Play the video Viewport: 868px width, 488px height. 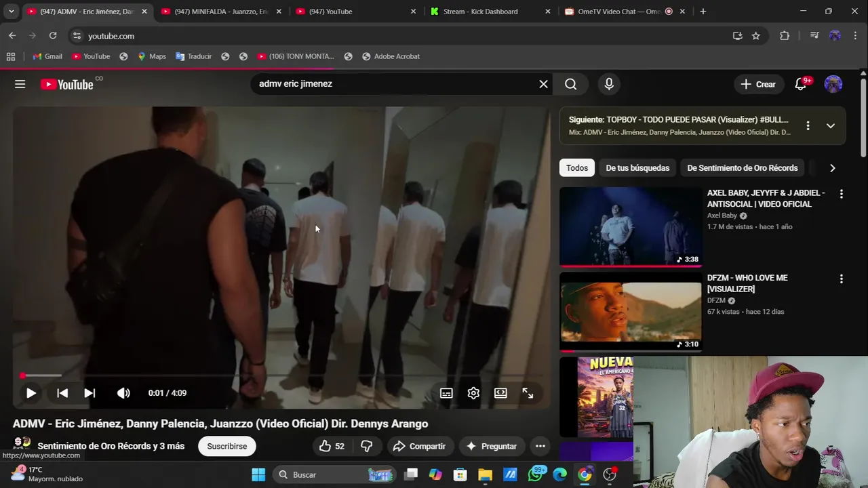[x=31, y=393]
